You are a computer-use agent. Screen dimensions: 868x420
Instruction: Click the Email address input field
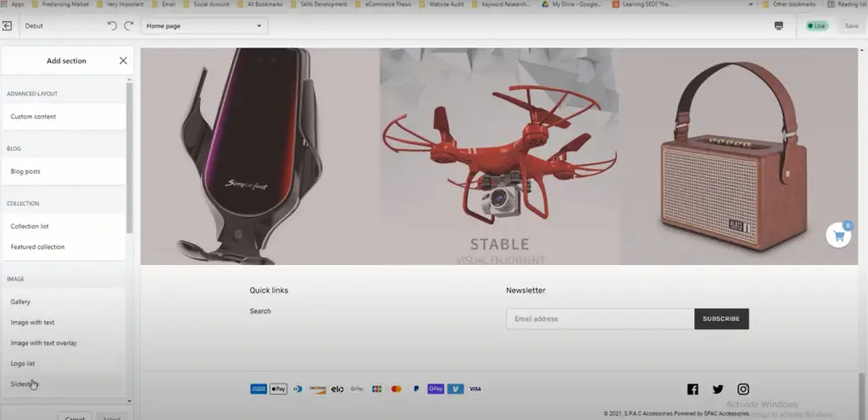click(x=599, y=319)
